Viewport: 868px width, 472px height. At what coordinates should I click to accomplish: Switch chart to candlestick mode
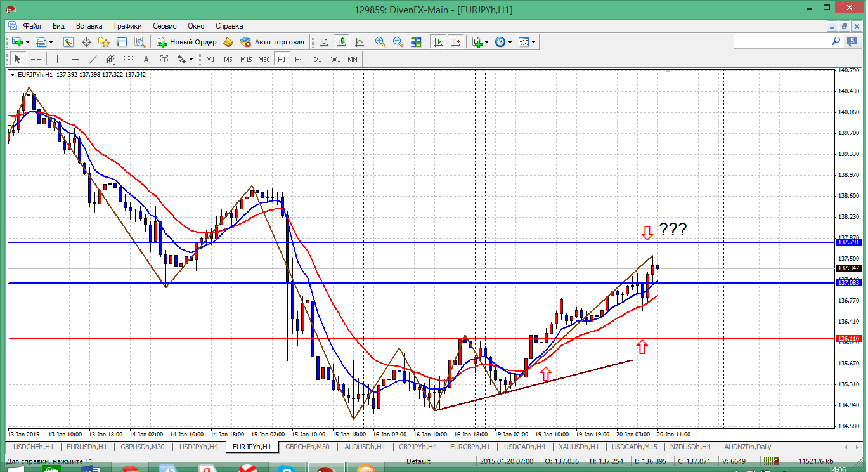coord(342,42)
